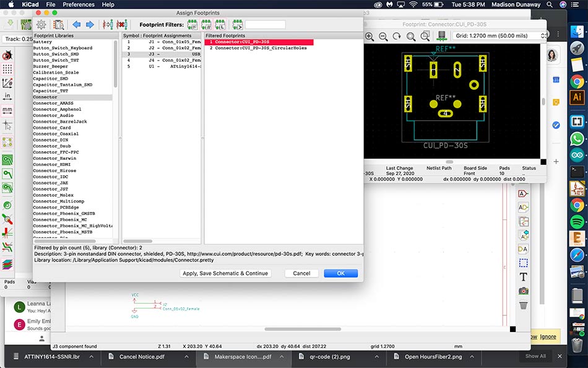Image resolution: width=588 pixels, height=368 pixels.
Task: Click Cancel in Assign Footprints dialog
Action: [x=301, y=273]
